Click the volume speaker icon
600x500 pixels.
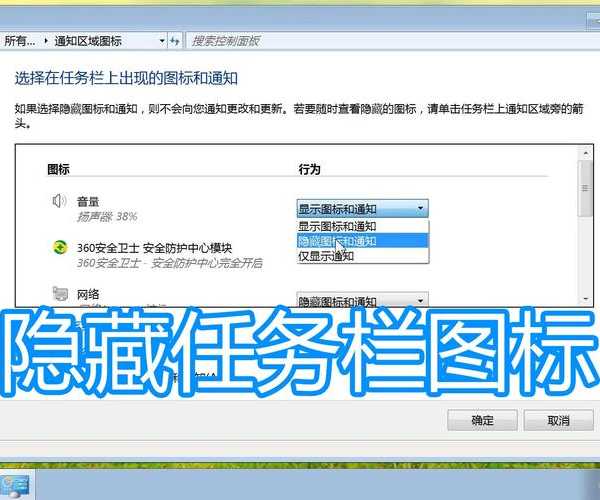click(59, 201)
